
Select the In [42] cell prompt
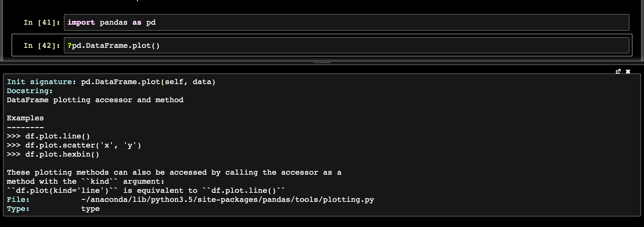point(42,46)
